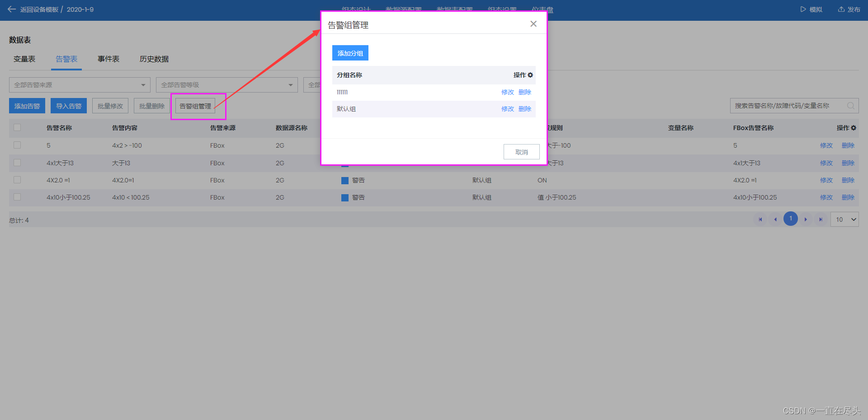Click 取消 to cancel the dialog

pyautogui.click(x=522, y=152)
